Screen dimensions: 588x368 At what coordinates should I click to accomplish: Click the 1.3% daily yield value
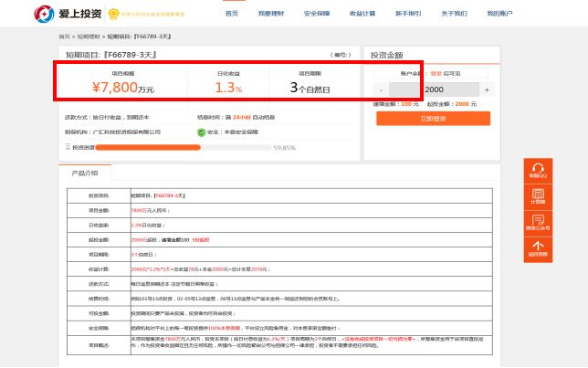(228, 88)
